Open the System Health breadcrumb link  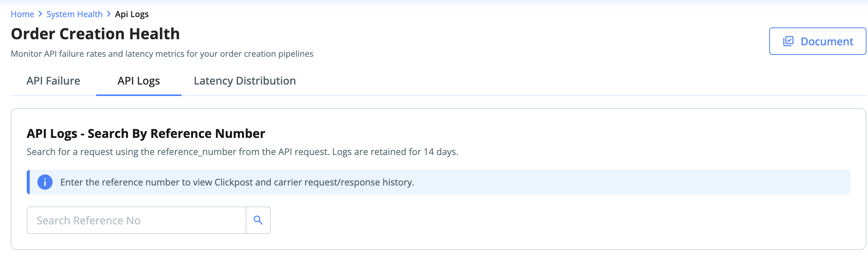point(74,14)
